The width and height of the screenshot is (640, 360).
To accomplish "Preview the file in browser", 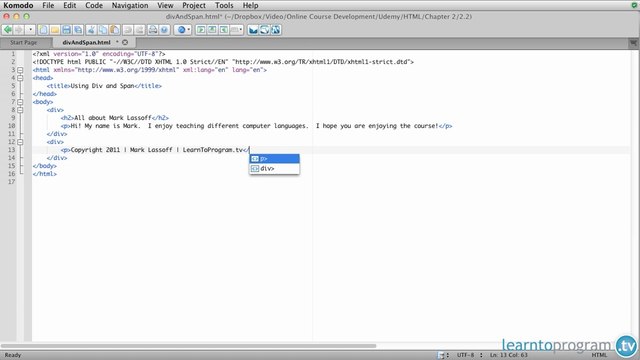I will (x=181, y=30).
